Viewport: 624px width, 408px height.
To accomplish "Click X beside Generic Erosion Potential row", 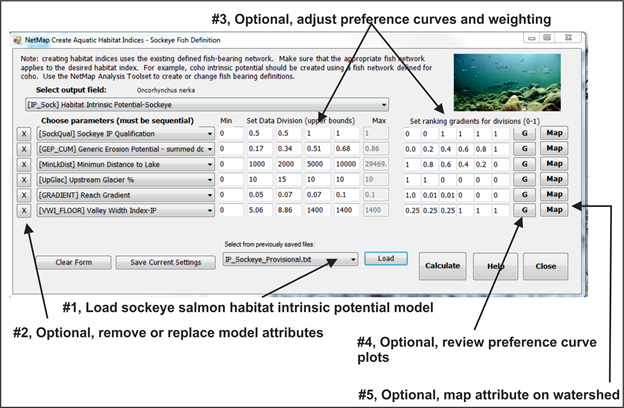I will pyautogui.click(x=23, y=148).
